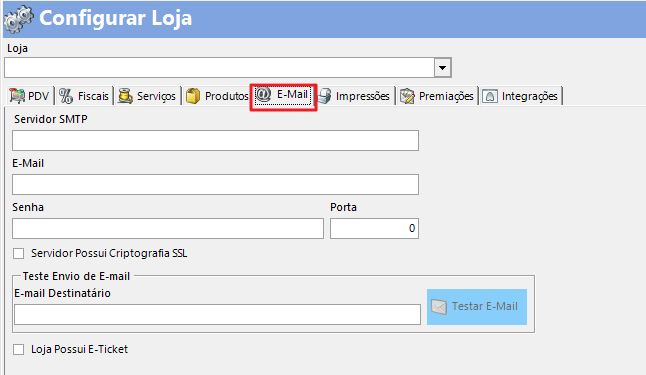Click the Integrações window icon

[x=490, y=96]
